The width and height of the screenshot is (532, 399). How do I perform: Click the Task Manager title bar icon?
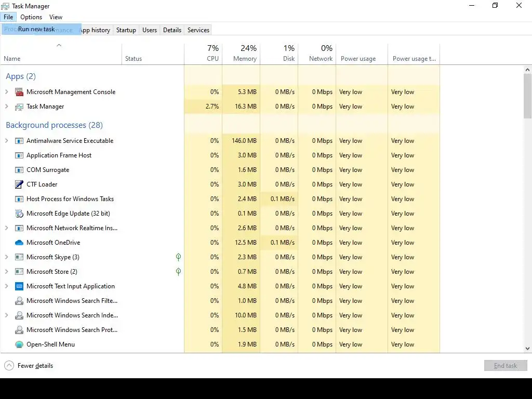(5, 6)
